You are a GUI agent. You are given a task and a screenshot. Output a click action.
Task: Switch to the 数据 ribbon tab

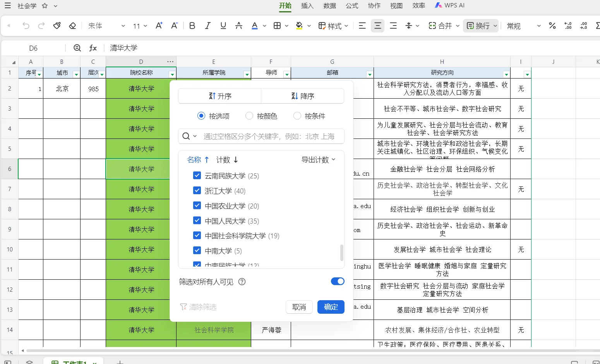pos(330,6)
